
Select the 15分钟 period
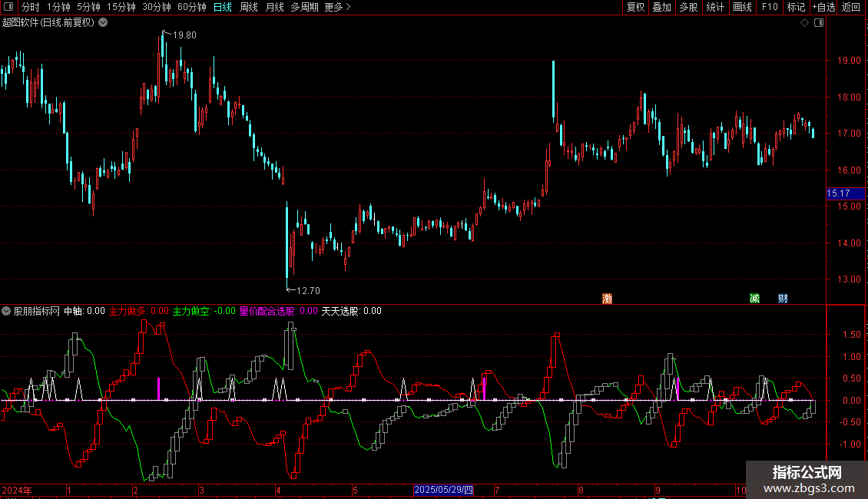pos(121,7)
